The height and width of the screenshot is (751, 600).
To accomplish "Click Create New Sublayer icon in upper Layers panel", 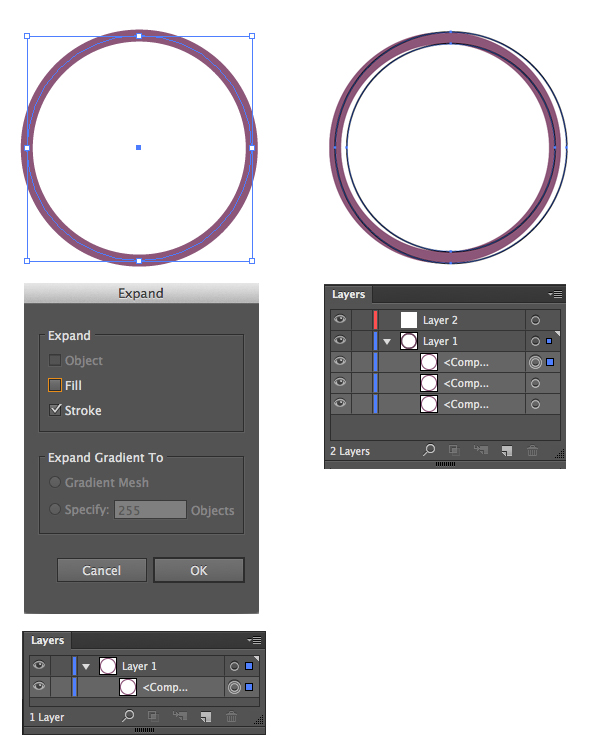I will tap(481, 450).
